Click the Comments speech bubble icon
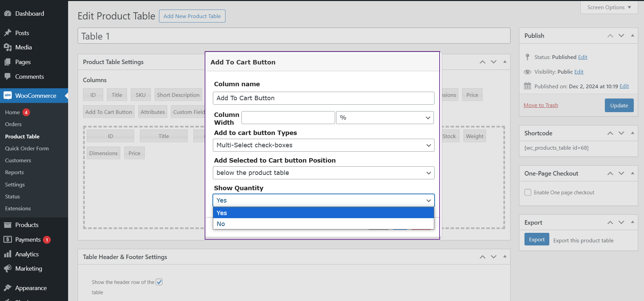 [x=7, y=77]
